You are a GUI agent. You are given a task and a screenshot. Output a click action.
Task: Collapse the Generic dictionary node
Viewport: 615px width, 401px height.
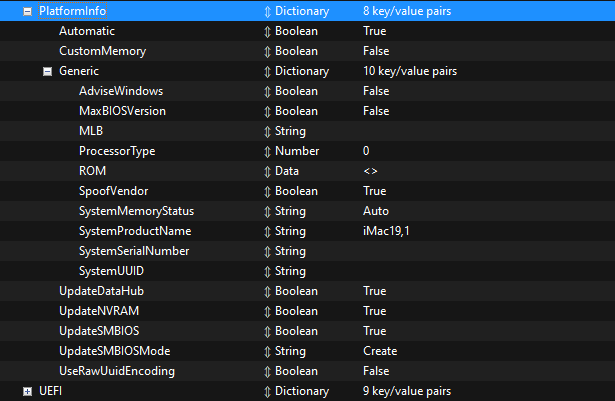click(47, 71)
